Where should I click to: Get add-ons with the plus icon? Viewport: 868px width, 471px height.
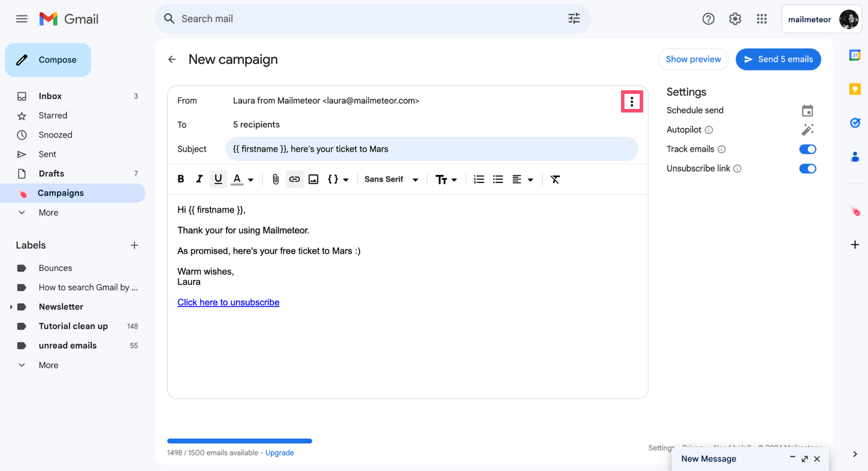pos(855,244)
